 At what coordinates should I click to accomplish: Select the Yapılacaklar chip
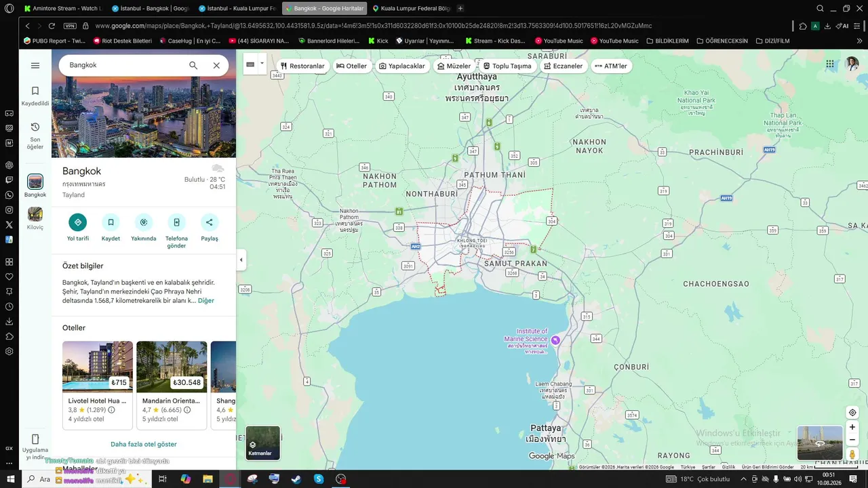pyautogui.click(x=402, y=66)
